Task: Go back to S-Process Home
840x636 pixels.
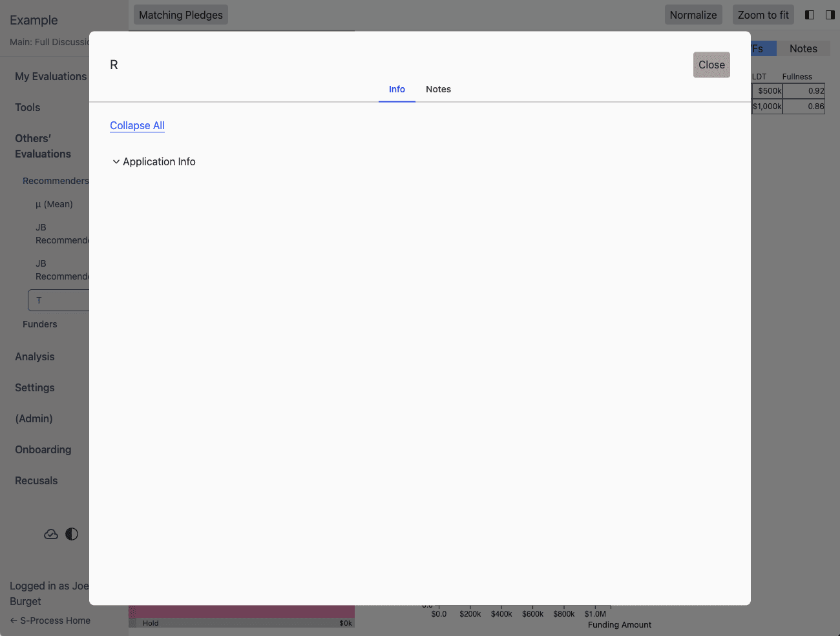Action: pos(50,621)
